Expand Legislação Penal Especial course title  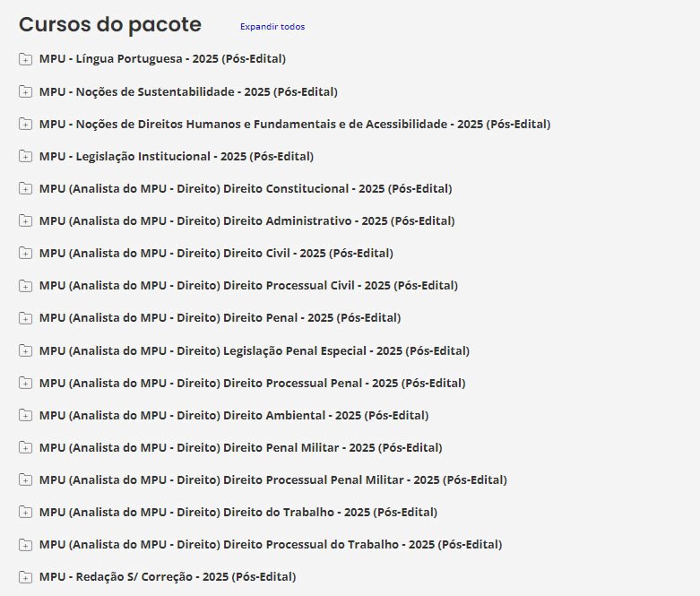point(254,350)
